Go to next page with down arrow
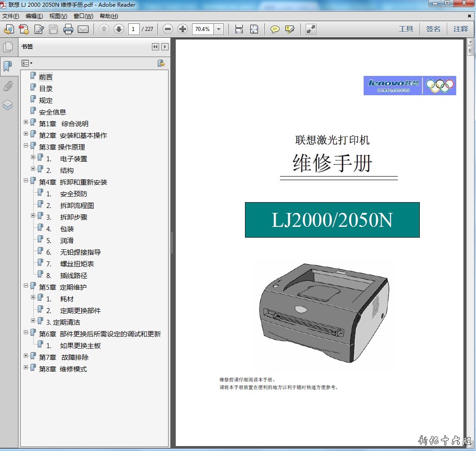 click(119, 29)
